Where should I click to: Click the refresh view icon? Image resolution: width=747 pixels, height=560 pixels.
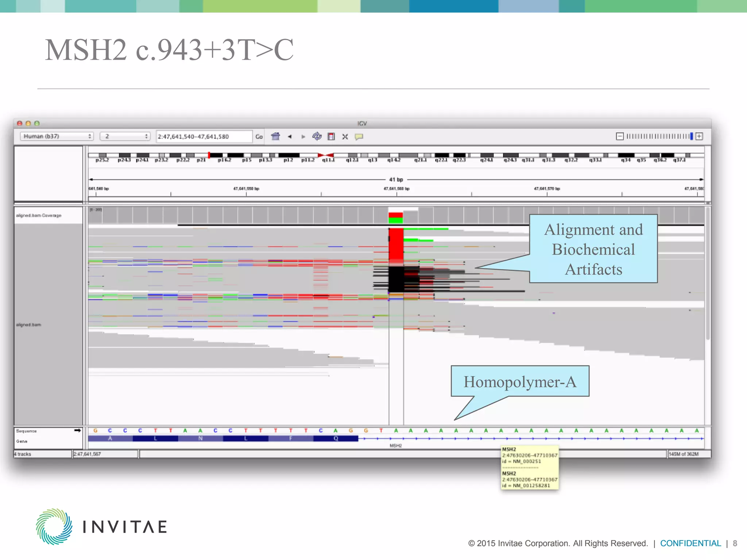coord(317,136)
